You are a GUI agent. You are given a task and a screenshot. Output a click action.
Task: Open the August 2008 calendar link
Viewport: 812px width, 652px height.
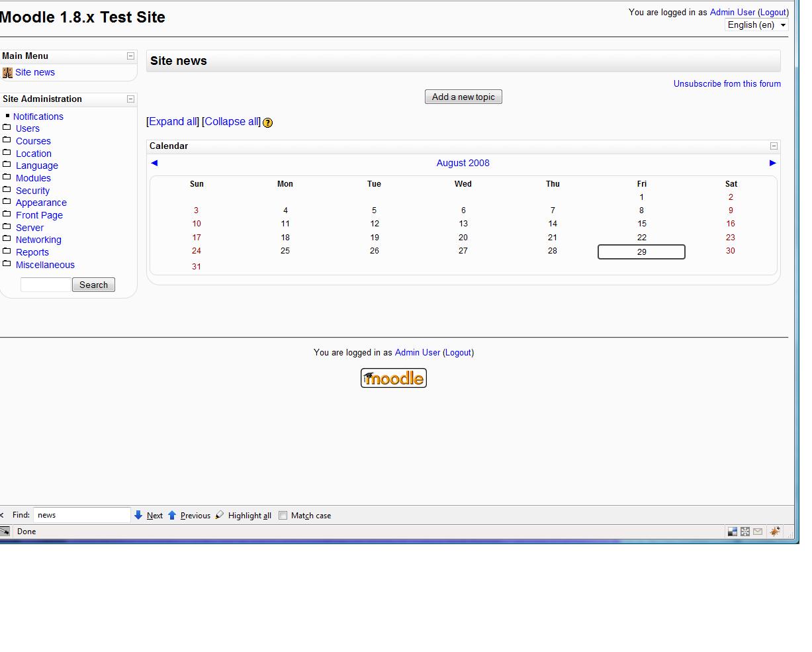463,163
